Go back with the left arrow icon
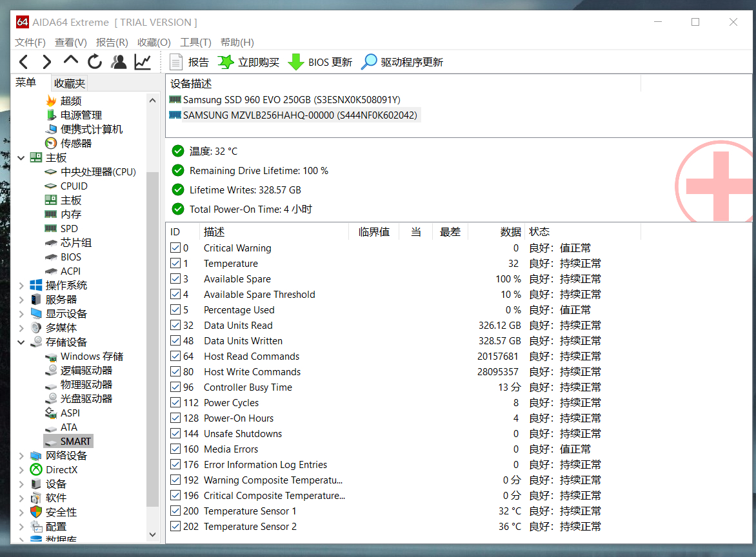The image size is (756, 557). (23, 62)
